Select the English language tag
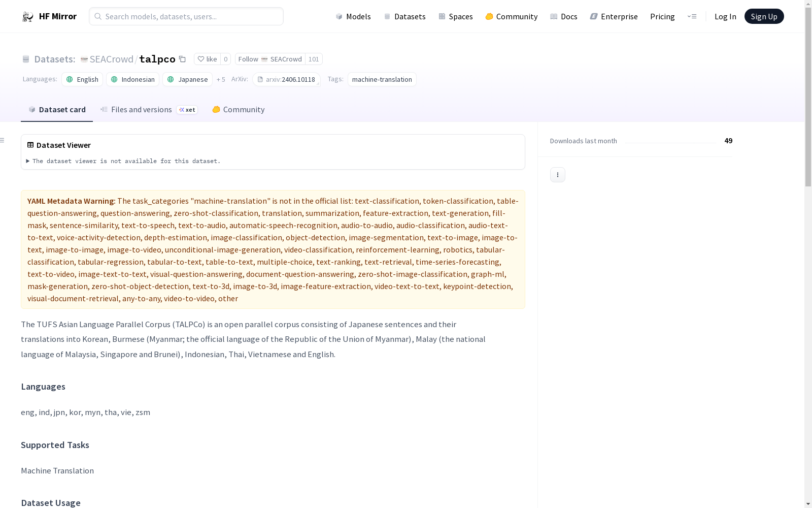The image size is (812, 508). (82, 79)
